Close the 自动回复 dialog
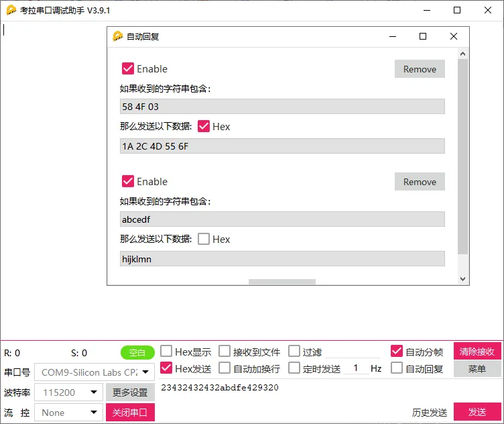 tap(454, 36)
